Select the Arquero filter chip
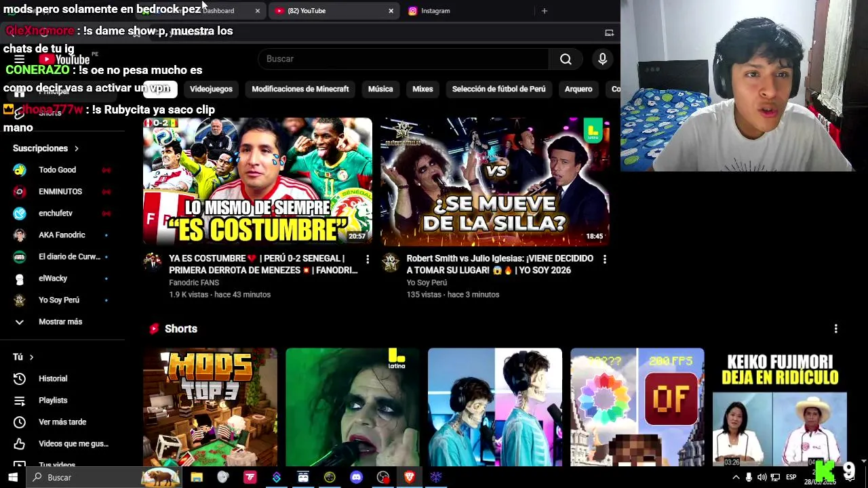The width and height of the screenshot is (868, 488). point(578,89)
